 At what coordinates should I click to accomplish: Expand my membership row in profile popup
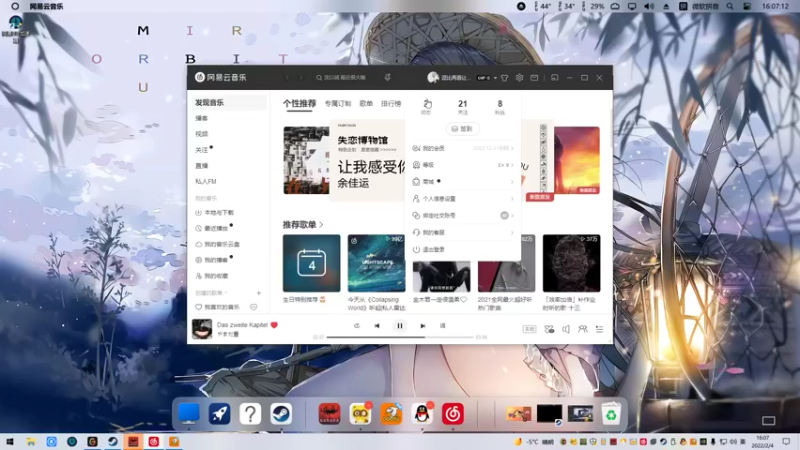[463, 148]
